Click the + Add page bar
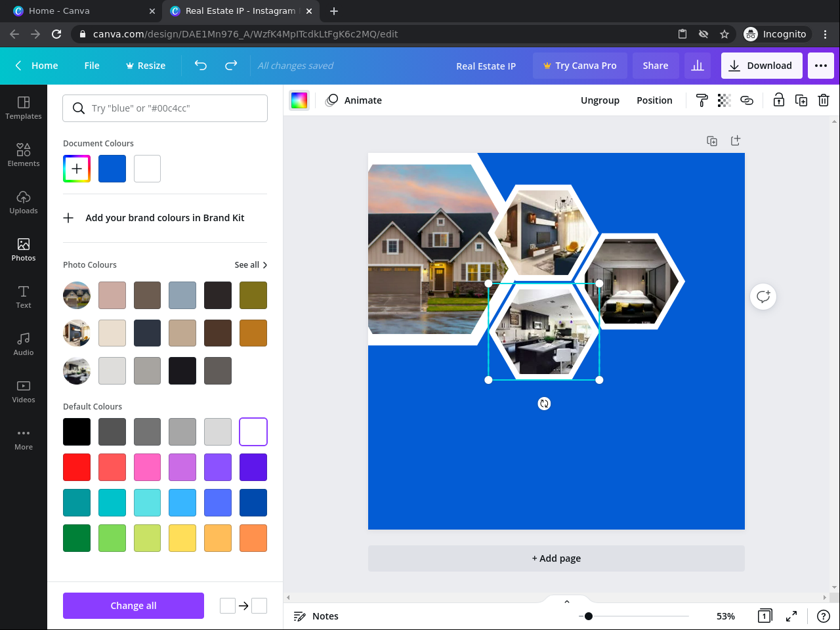Image resolution: width=840 pixels, height=630 pixels. tap(556, 558)
